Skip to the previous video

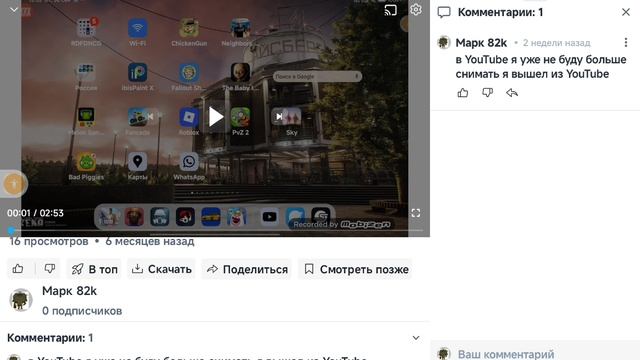coord(151,117)
